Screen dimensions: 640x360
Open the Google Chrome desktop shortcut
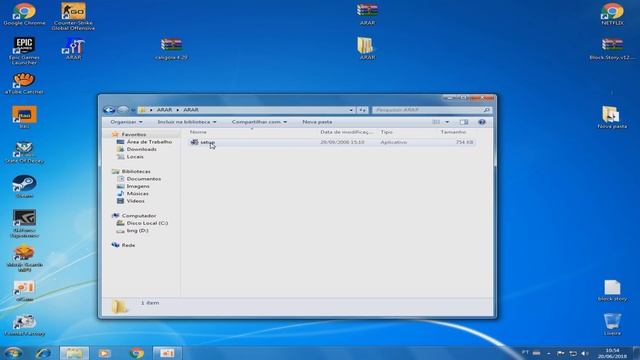tap(24, 14)
